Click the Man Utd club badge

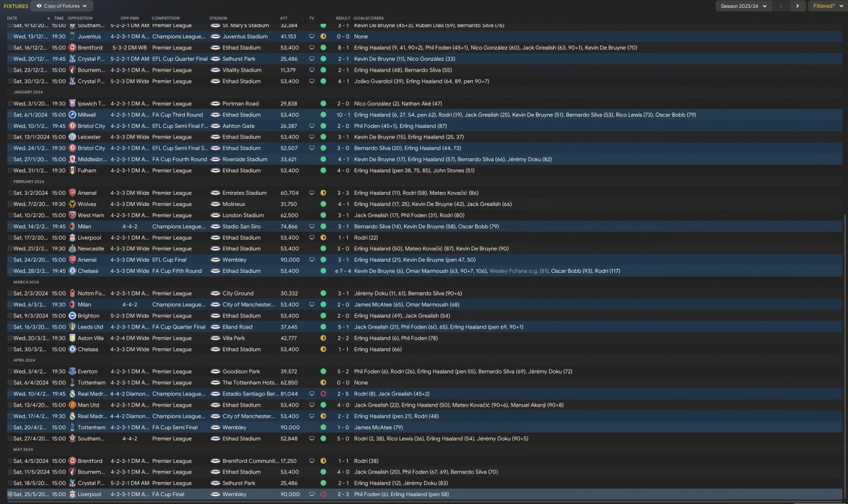point(72,405)
